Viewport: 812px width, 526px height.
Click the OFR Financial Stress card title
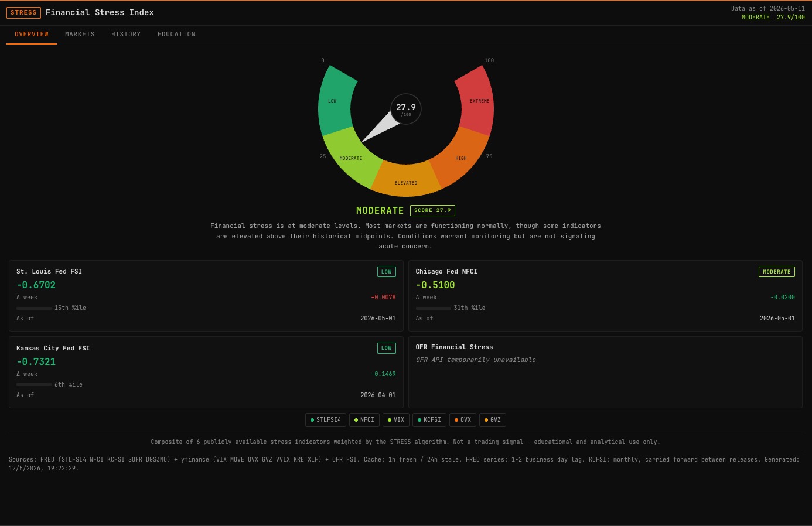tap(454, 347)
